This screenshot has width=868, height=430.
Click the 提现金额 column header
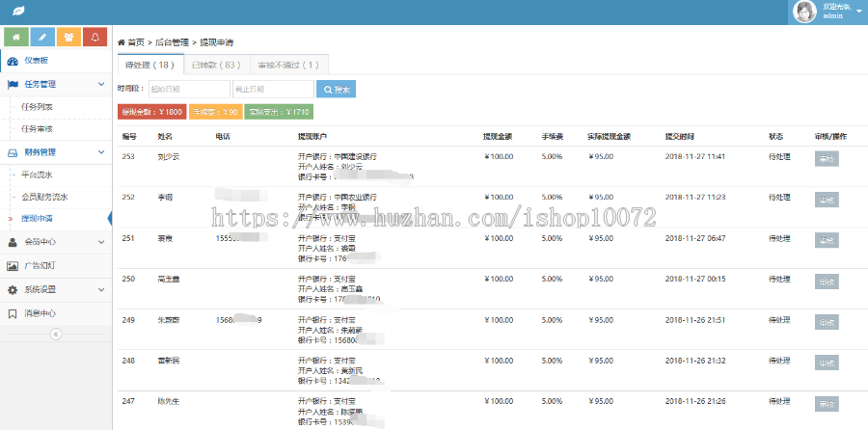(x=498, y=136)
